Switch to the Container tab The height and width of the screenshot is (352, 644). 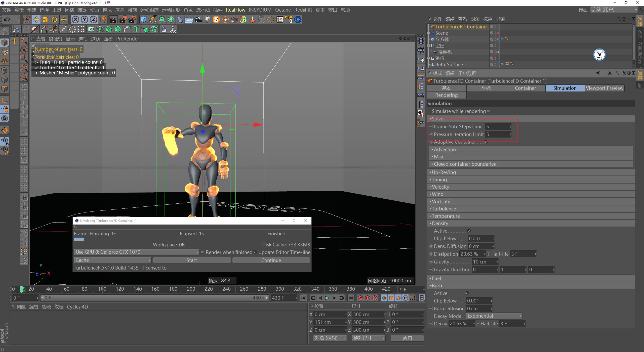525,88
